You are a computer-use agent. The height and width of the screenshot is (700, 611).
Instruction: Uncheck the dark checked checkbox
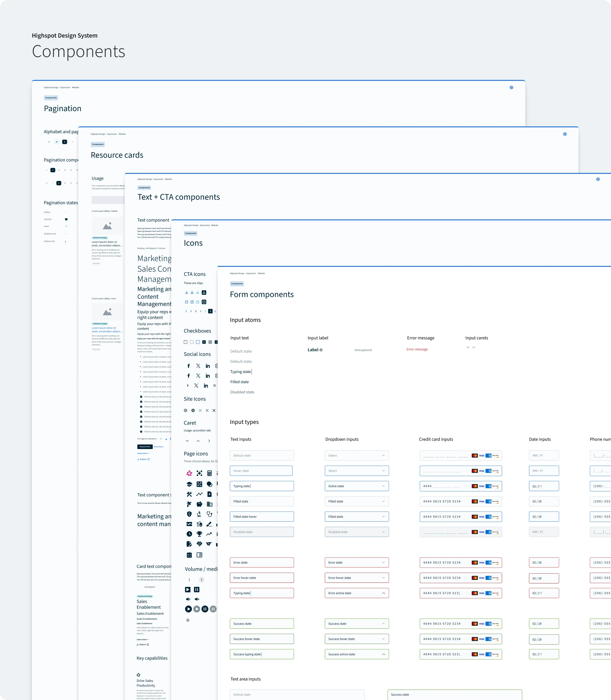204,342
